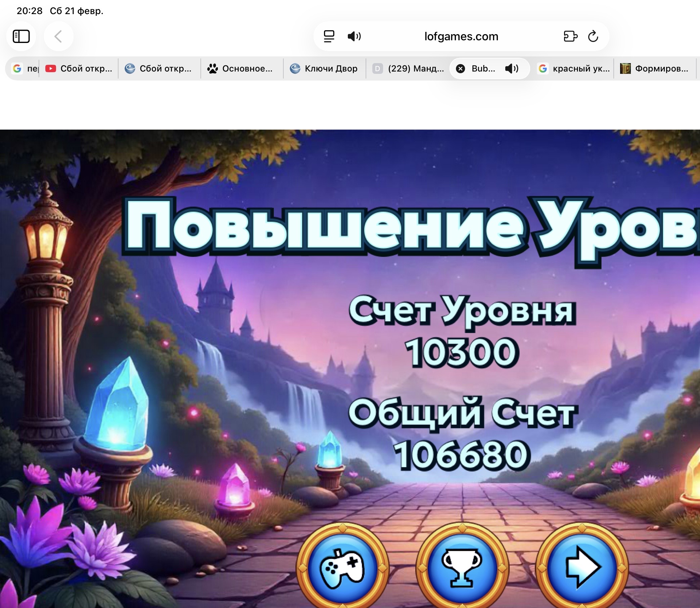Open the page reader menu icon
The image size is (700, 608).
click(x=329, y=36)
